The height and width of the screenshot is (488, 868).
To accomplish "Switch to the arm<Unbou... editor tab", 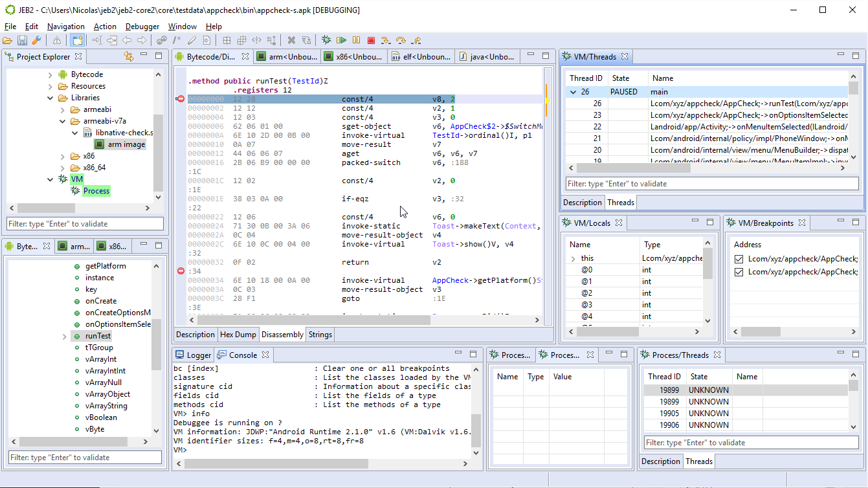I will [287, 57].
